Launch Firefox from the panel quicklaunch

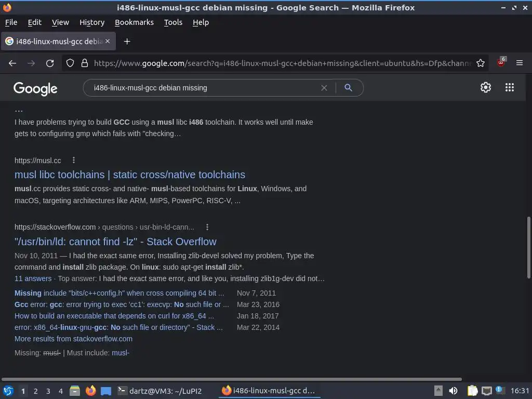click(x=90, y=391)
